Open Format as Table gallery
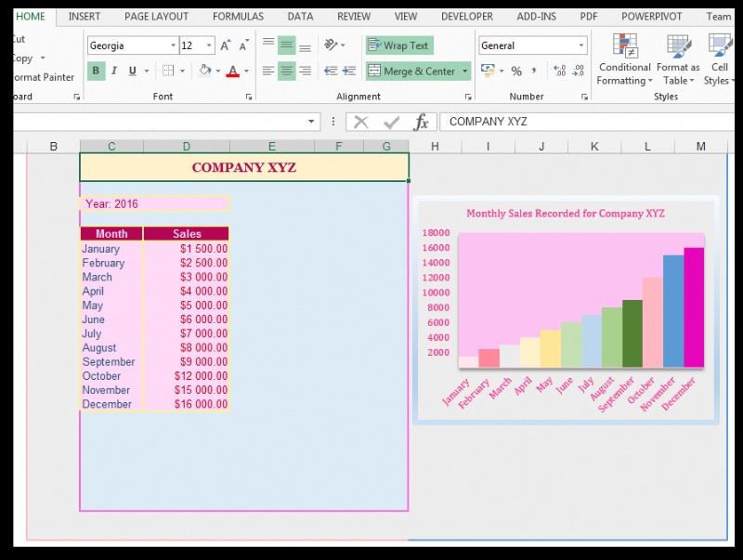The image size is (743, 560). pos(678,59)
